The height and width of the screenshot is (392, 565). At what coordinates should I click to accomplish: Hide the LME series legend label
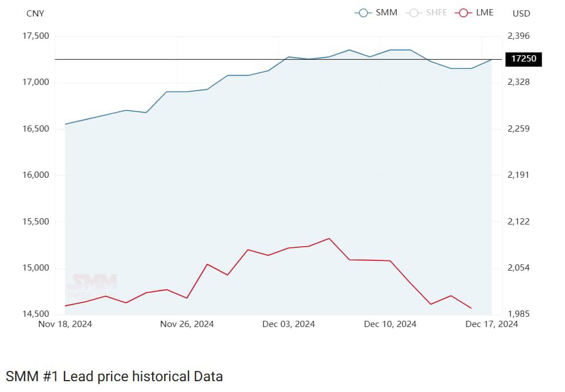(x=485, y=13)
